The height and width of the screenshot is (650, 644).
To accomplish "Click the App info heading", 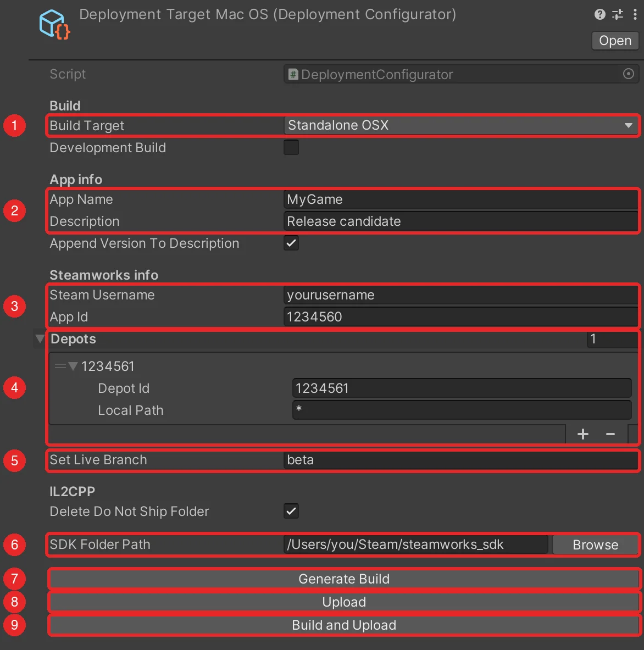I will point(76,180).
